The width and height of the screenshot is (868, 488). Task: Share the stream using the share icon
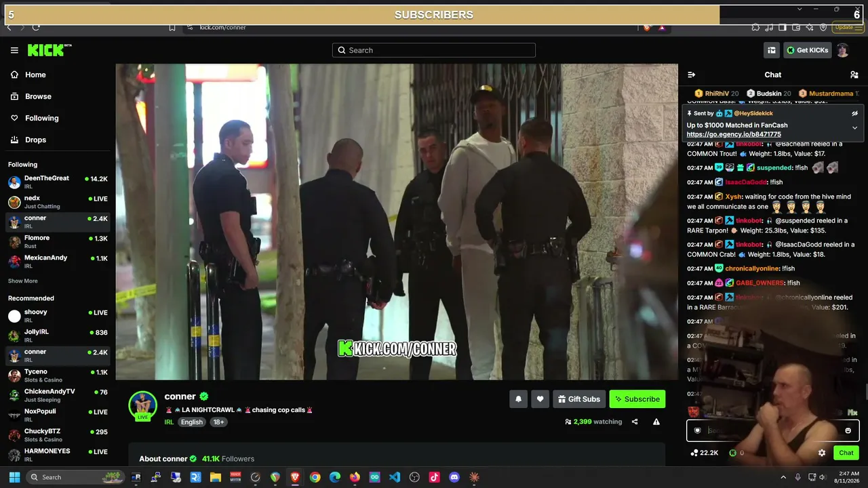(x=635, y=422)
